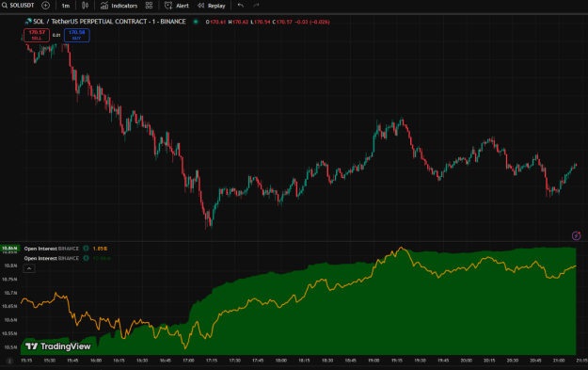
Task: Click the 0.01 spread value between Sell and Buy
Action: 56,35
